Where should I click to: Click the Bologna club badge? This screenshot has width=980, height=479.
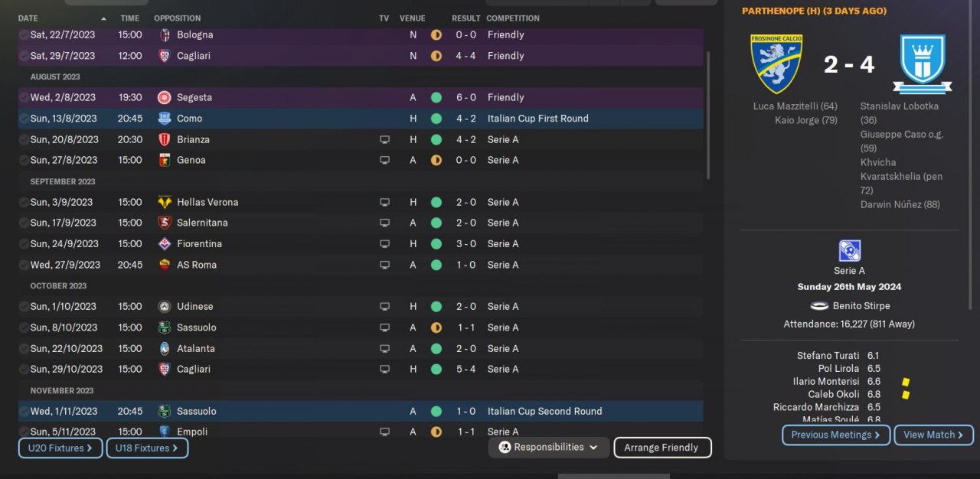tap(164, 34)
